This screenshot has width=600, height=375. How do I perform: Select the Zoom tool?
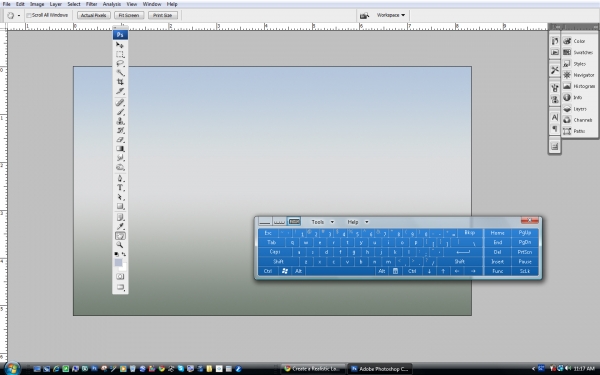pos(120,245)
